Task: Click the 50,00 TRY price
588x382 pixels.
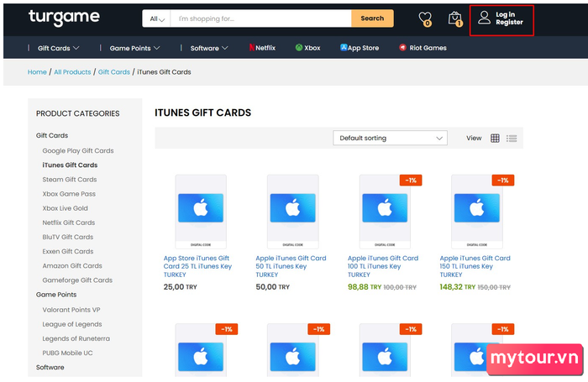Action: [x=273, y=287]
